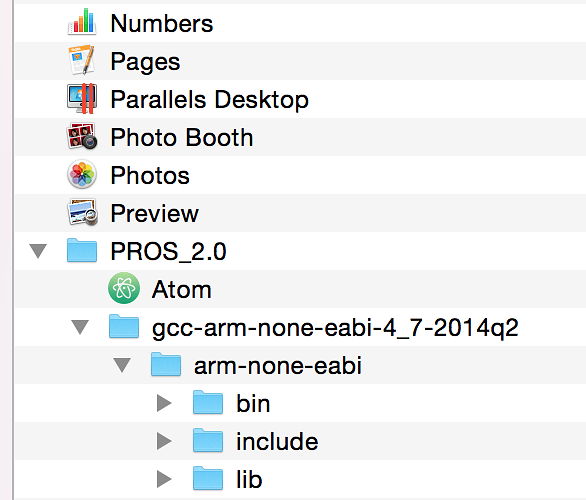Viewport: 586px width, 500px height.
Task: Click the Pages app icon
Action: tap(82, 60)
